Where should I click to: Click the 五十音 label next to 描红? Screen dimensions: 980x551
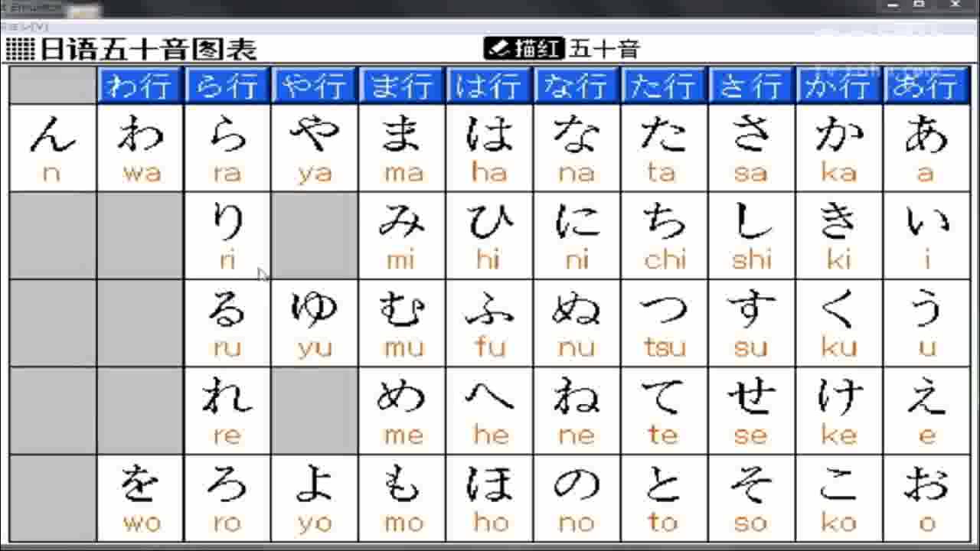(x=604, y=50)
